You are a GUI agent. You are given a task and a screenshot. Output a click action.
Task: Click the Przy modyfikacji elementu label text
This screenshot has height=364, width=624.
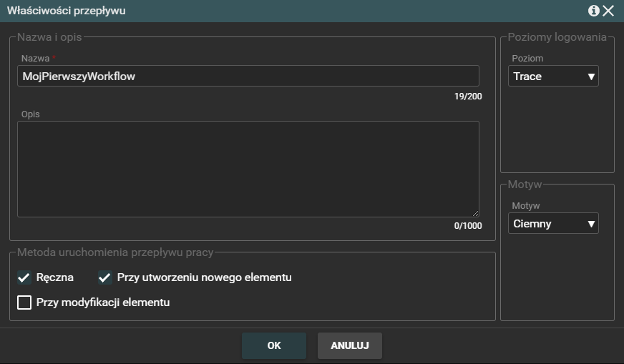pos(103,302)
